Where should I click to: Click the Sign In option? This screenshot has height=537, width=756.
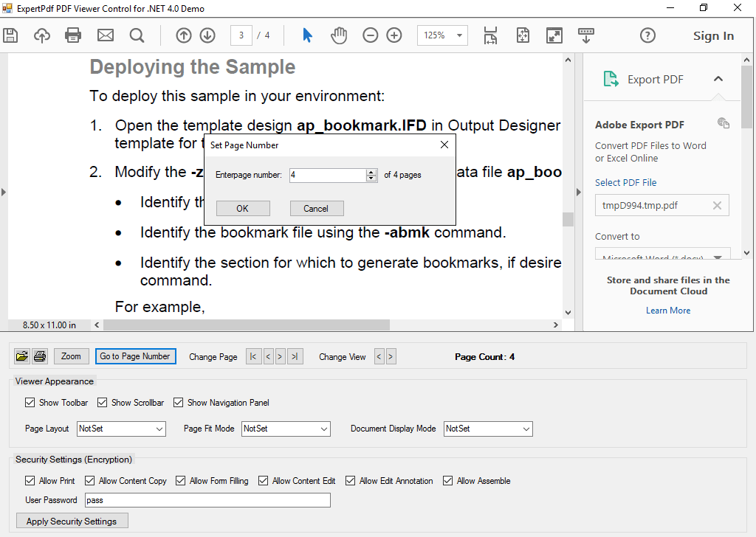click(x=713, y=35)
